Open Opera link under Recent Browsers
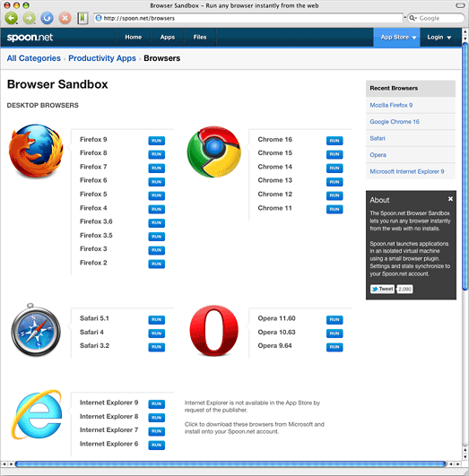Viewport: 469px width, 476px height. (x=378, y=155)
